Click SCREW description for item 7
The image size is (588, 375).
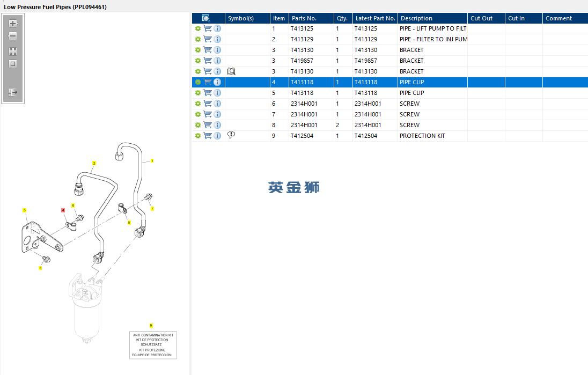pos(409,114)
